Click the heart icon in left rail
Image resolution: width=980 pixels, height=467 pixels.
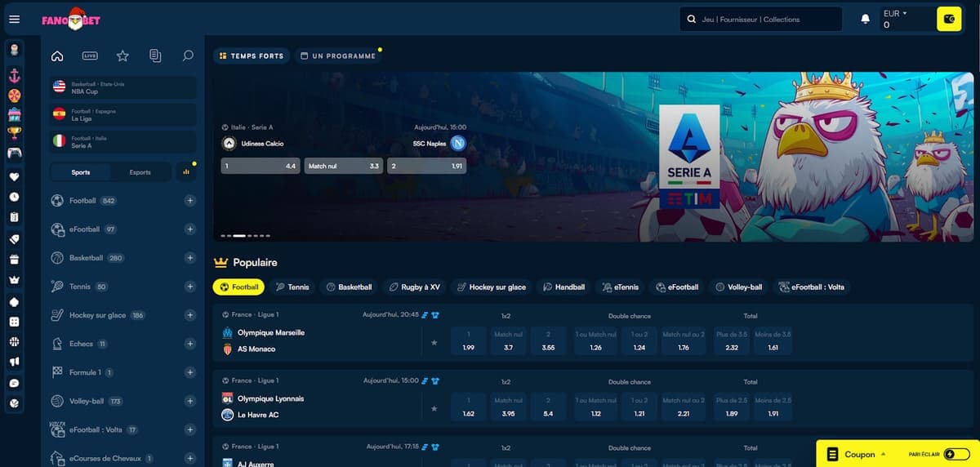click(x=14, y=176)
